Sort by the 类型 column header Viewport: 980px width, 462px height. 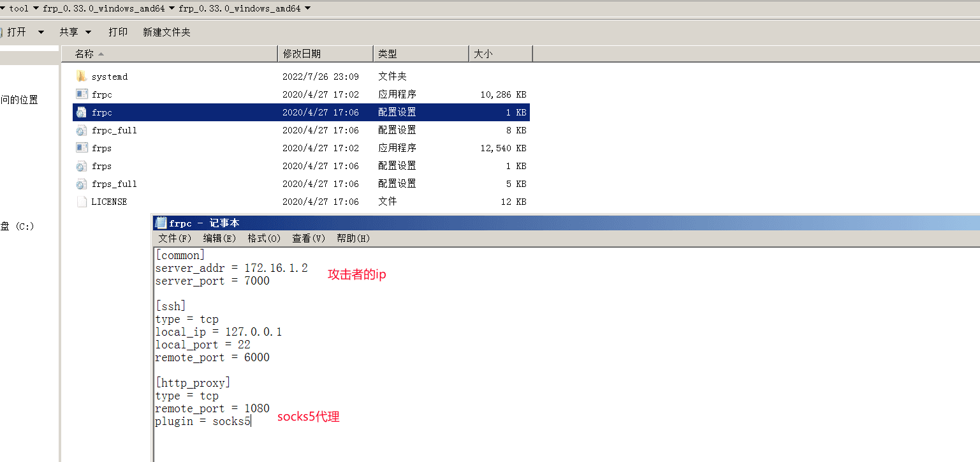click(x=421, y=54)
